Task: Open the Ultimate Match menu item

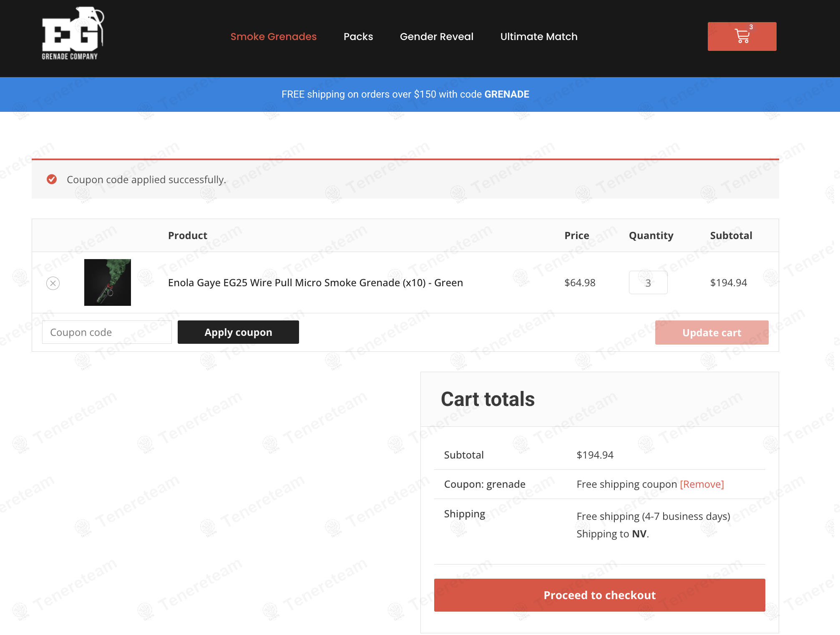Action: click(538, 37)
